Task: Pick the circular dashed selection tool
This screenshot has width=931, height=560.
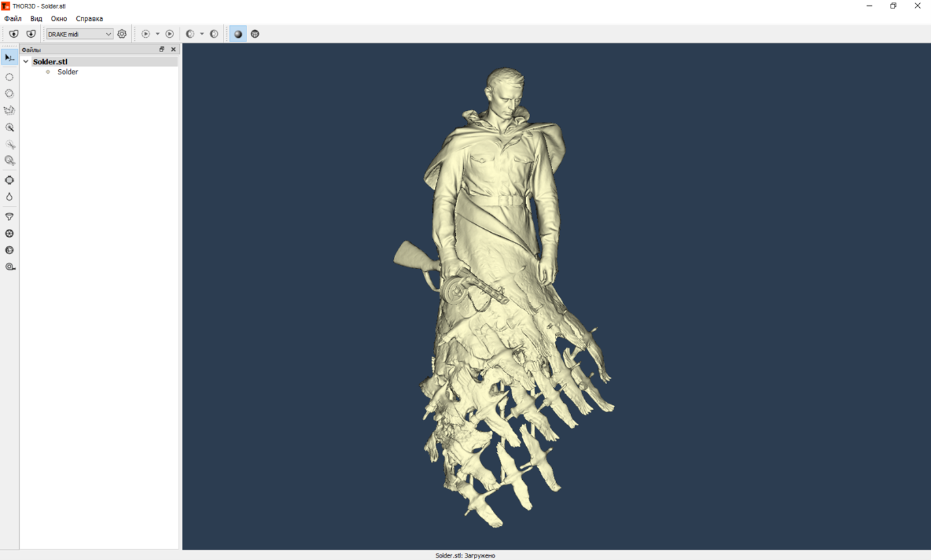Action: click(9, 77)
